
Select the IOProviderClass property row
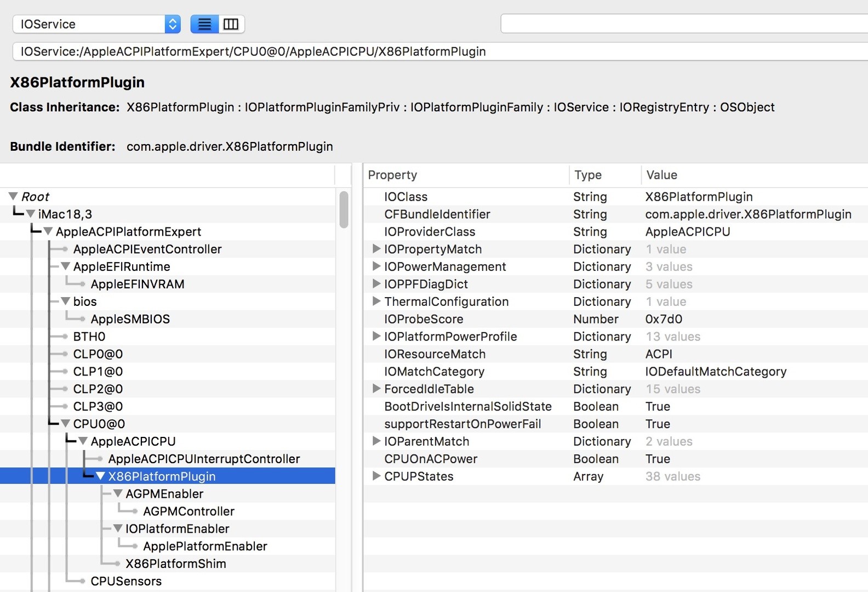616,232
